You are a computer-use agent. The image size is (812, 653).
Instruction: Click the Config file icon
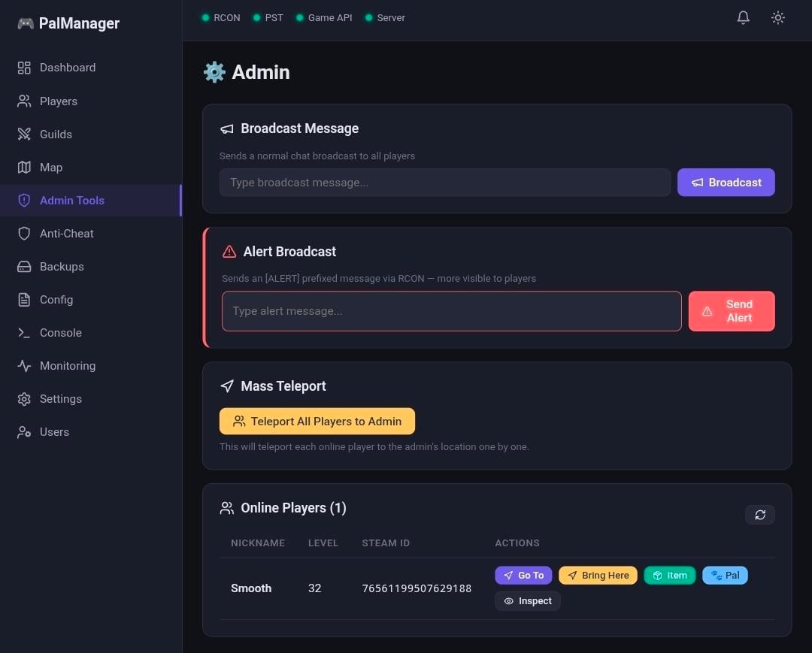24,300
